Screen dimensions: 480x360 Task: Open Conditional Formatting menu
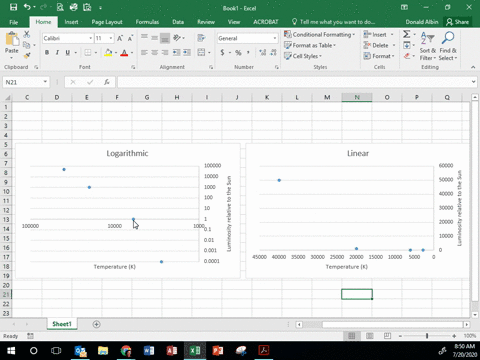coord(319,35)
